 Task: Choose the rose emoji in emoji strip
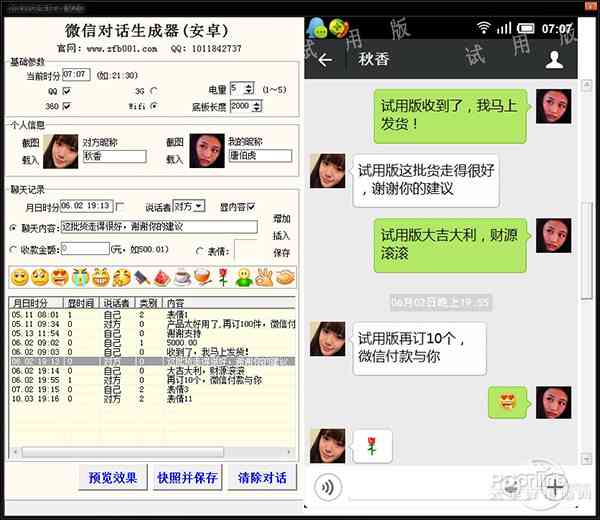pos(223,277)
